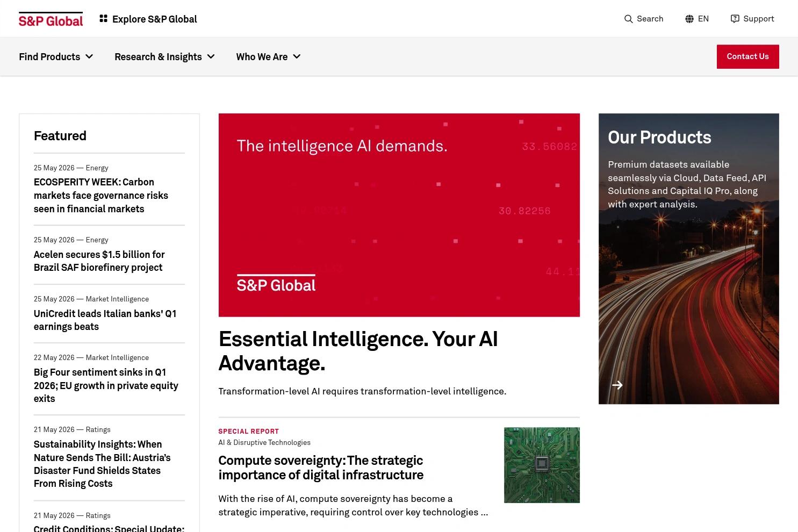
Task: Click the Support chat icon
Action: click(x=735, y=19)
